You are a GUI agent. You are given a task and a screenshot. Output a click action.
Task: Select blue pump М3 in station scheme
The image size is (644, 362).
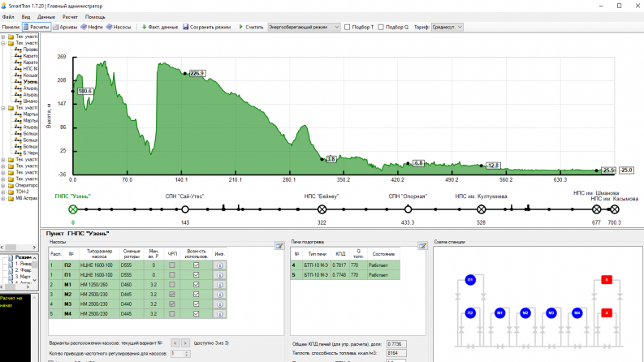pyautogui.click(x=551, y=312)
